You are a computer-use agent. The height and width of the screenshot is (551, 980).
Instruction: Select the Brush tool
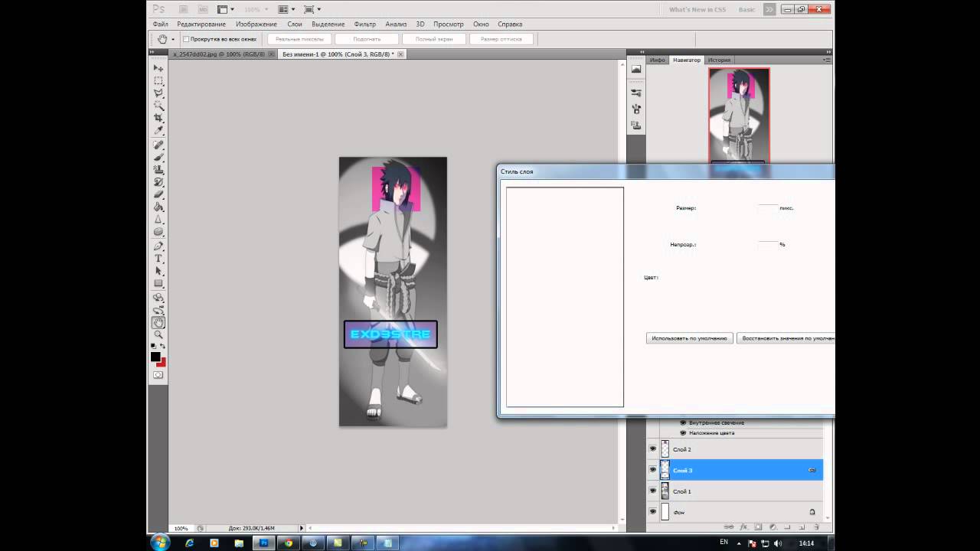[158, 157]
